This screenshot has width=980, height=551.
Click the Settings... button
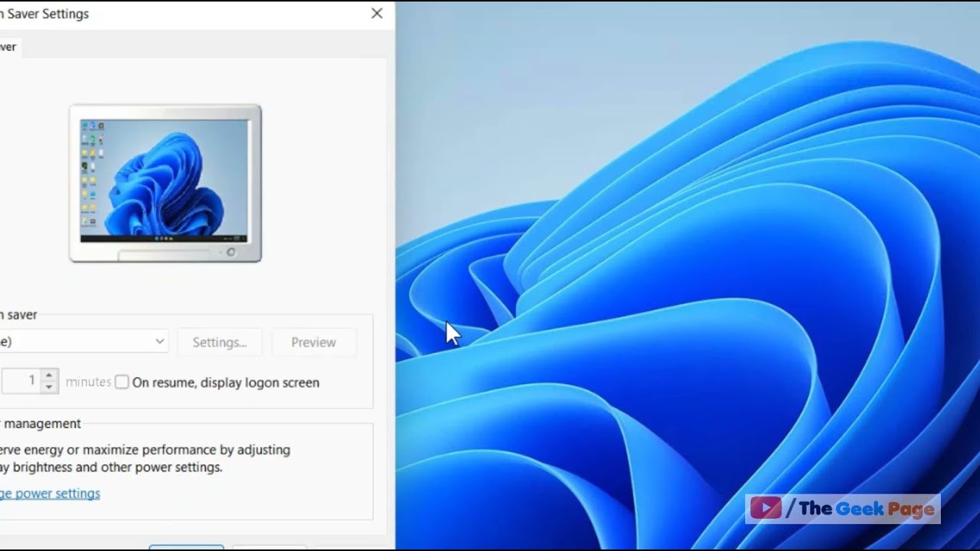coord(220,342)
